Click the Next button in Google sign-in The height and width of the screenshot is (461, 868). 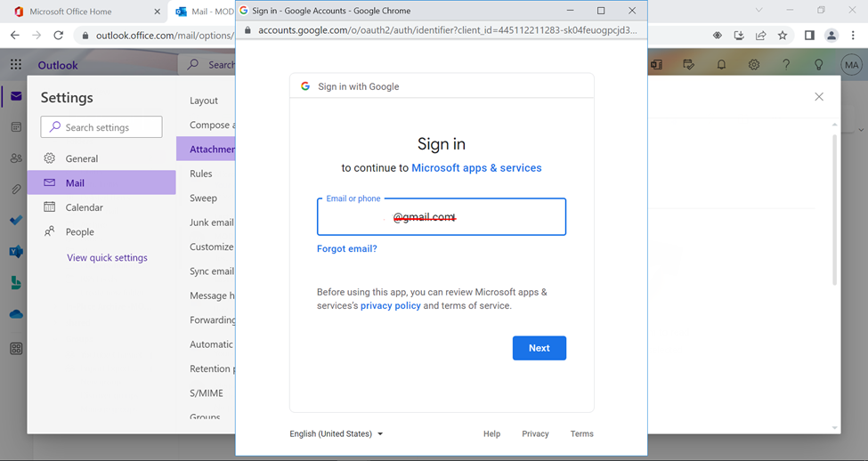[539, 348]
